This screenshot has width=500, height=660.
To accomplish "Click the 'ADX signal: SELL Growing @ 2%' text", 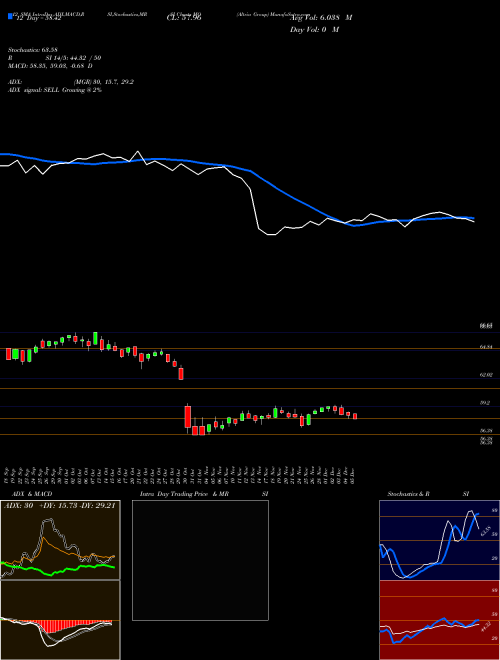I will click(x=55, y=90).
